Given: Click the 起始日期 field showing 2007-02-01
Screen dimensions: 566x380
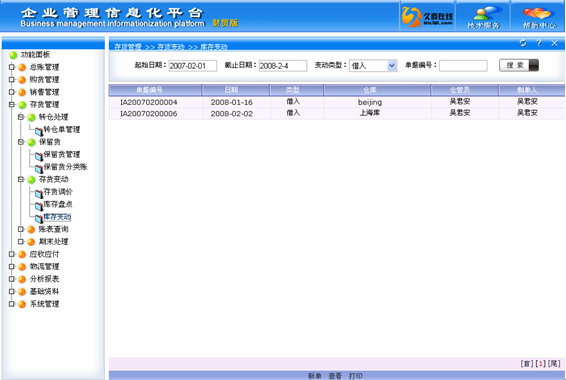Looking at the screenshot, I should 193,66.
